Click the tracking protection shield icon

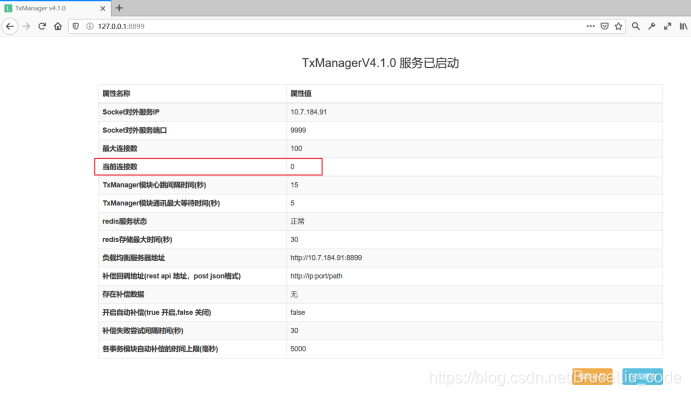click(x=76, y=26)
